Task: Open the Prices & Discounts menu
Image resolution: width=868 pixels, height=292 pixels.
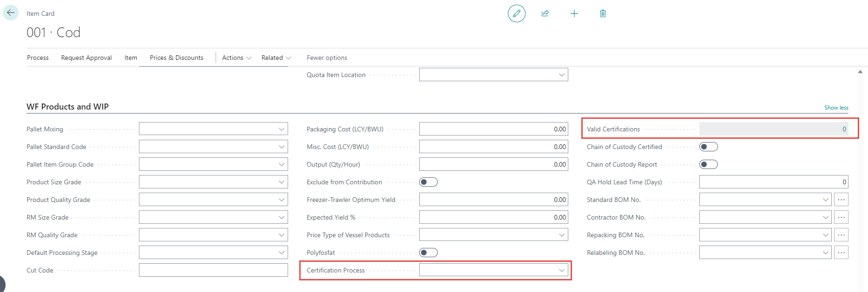Action: [176, 58]
